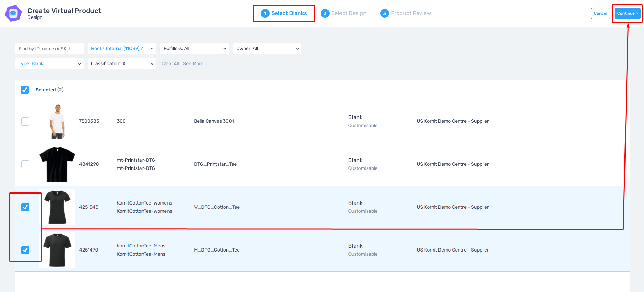
Task: Click the step 2 Select Design number icon
Action: [x=325, y=13]
